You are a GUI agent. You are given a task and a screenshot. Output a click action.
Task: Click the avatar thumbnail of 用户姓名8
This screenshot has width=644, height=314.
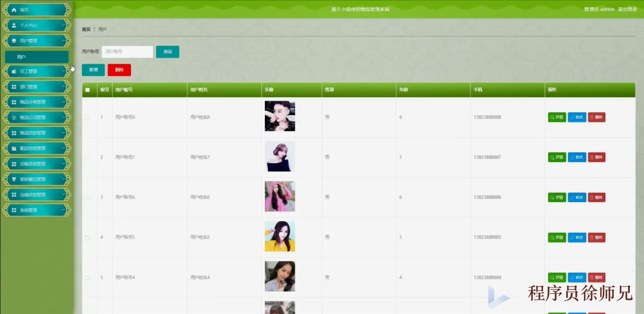280,116
